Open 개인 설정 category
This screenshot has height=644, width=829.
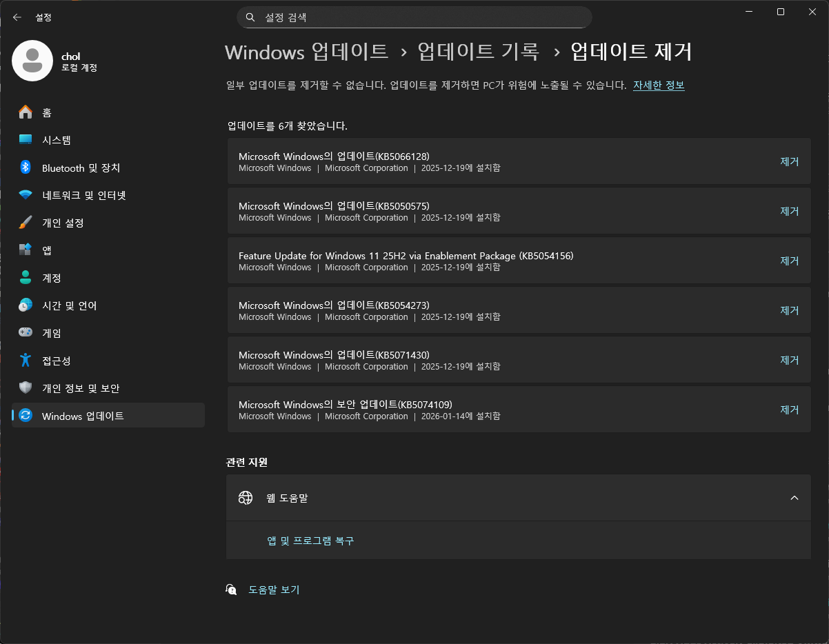tap(108, 223)
